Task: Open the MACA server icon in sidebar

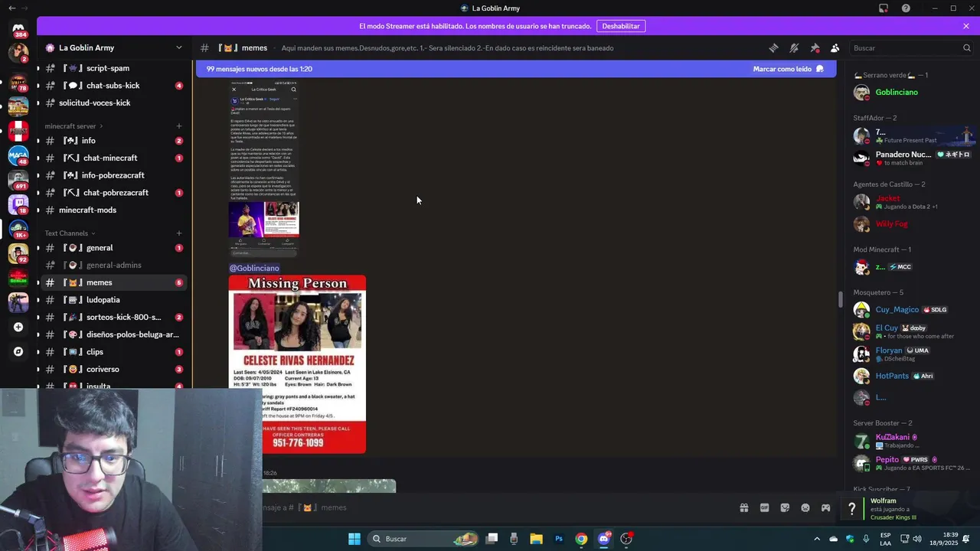Action: click(18, 155)
